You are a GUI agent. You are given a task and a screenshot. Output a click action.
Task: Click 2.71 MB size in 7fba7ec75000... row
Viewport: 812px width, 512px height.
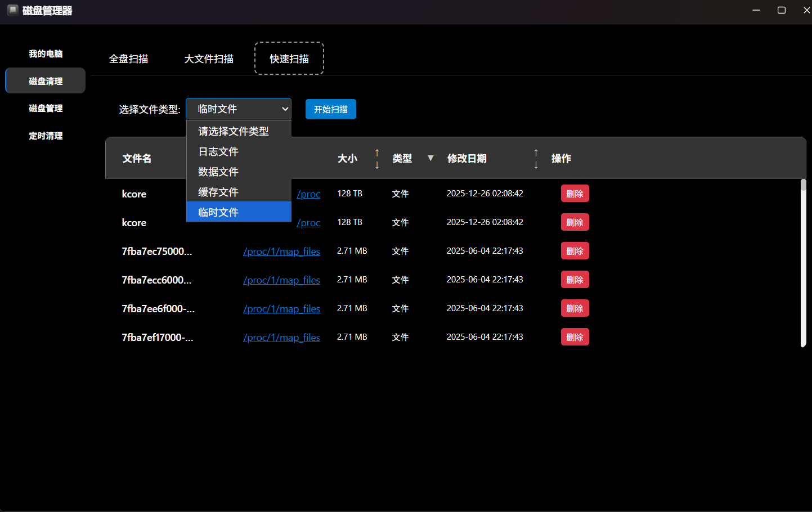(352, 251)
